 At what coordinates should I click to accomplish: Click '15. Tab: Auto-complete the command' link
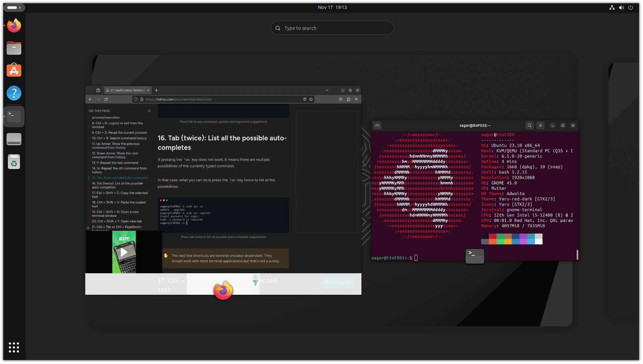click(119, 178)
